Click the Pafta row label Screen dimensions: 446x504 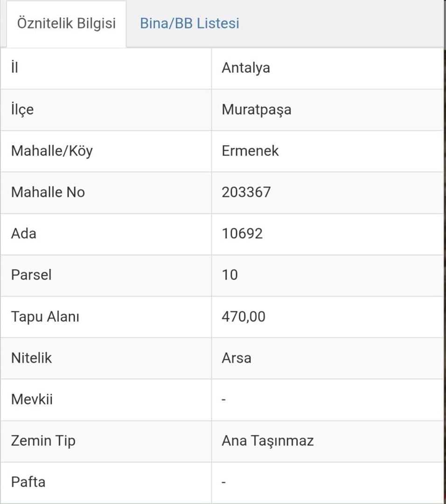[x=28, y=482]
